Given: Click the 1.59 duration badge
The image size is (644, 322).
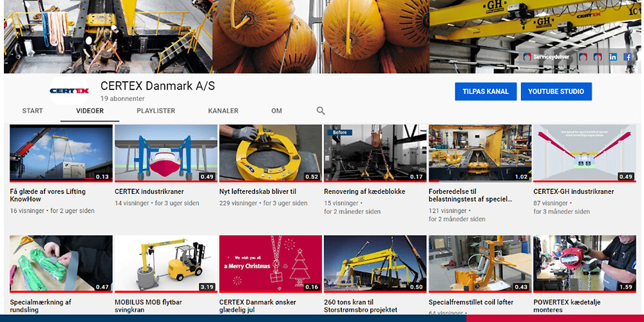Looking at the screenshot, I should coord(626,287).
